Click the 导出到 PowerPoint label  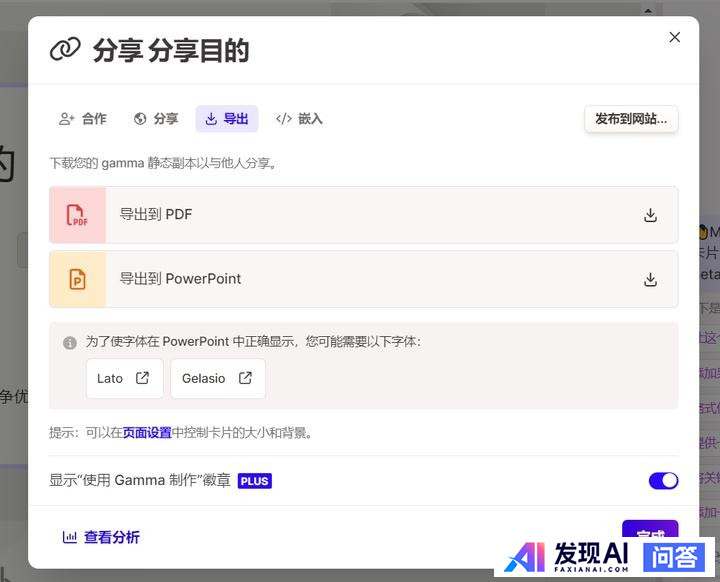pos(180,279)
